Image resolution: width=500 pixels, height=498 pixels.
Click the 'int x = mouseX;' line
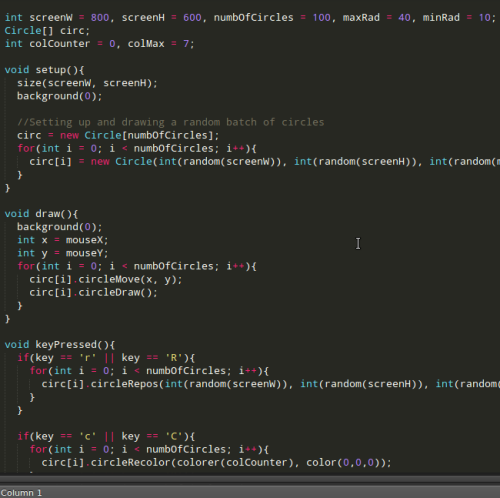click(63, 240)
